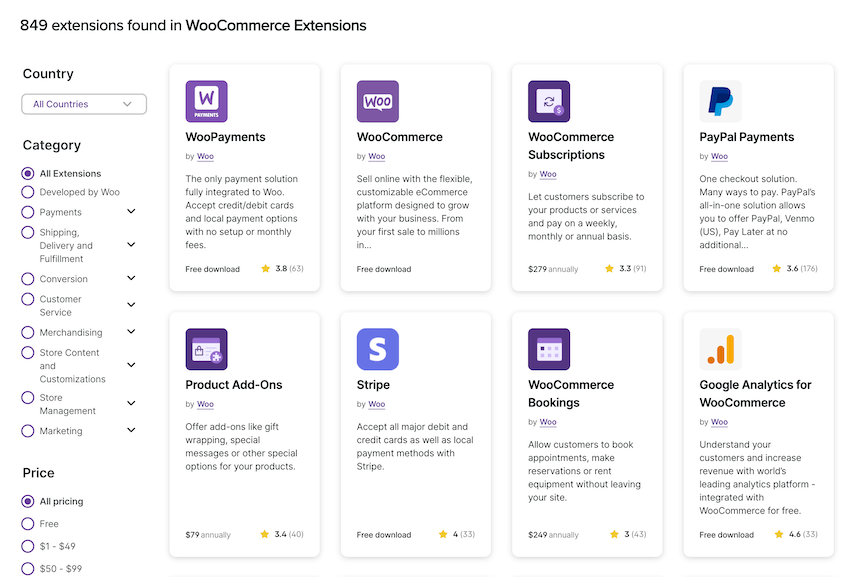Select the Conversion category radio
The height and width of the screenshot is (577, 845).
27,279
